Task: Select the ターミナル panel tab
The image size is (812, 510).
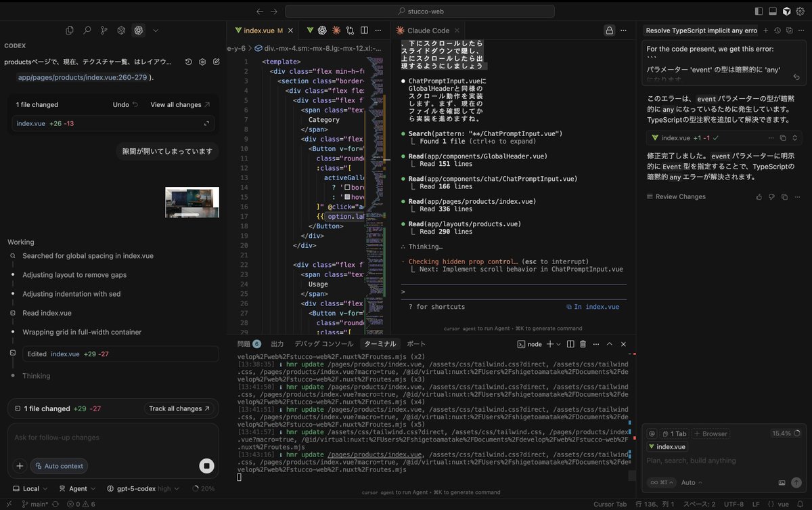Action: click(380, 344)
